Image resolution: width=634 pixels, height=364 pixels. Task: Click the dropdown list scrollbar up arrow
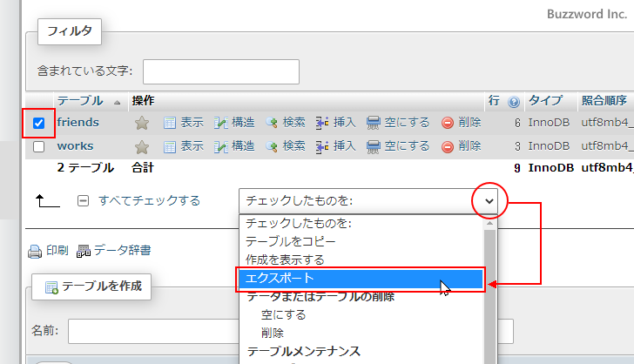(x=489, y=223)
